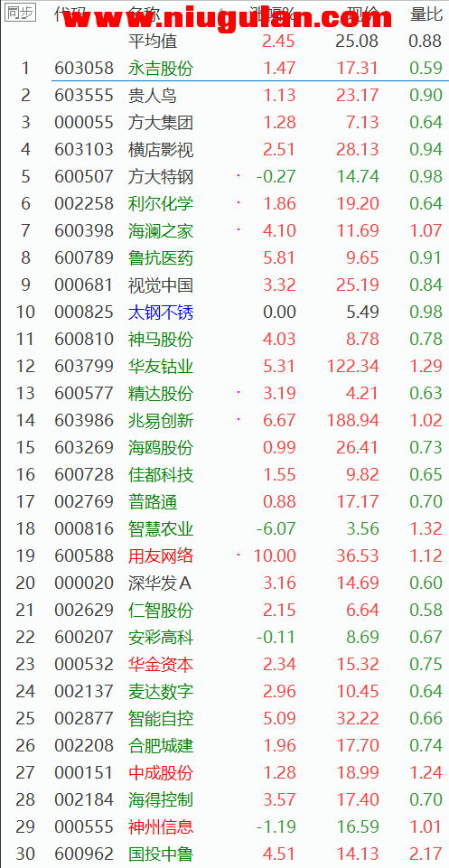Select stock 永吉股份 row name
449x868 pixels.
(x=161, y=68)
